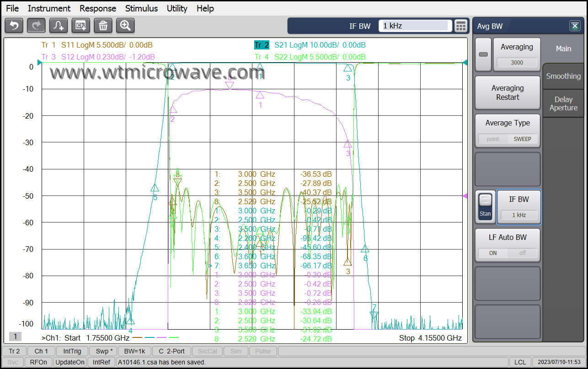The image size is (588, 369).
Task: Click the BW=1k status bar button
Action: [134, 351]
